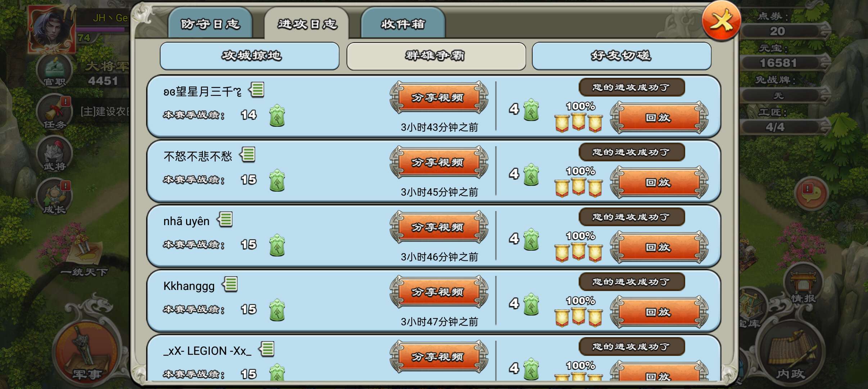The width and height of the screenshot is (868, 389).
Task: Select the 攻城掠地 category tab
Action: click(250, 56)
